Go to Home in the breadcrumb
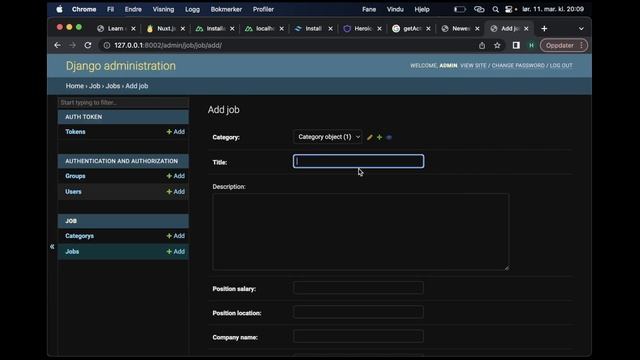Screen dimensions: 640x360 [x=75, y=86]
